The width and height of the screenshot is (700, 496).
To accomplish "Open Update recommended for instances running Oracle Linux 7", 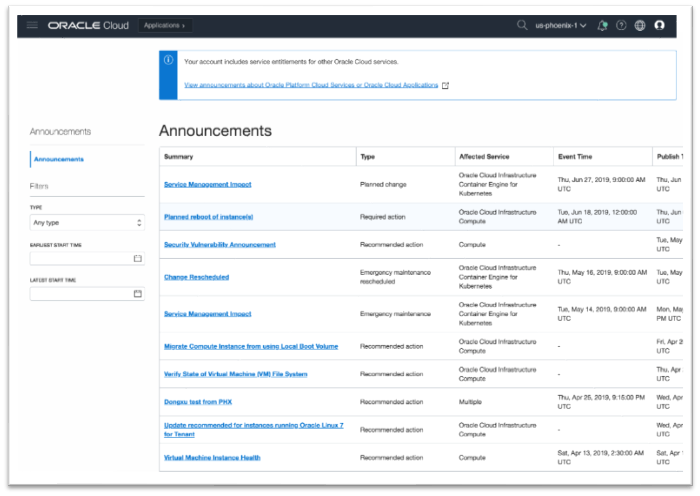I will pos(254,429).
